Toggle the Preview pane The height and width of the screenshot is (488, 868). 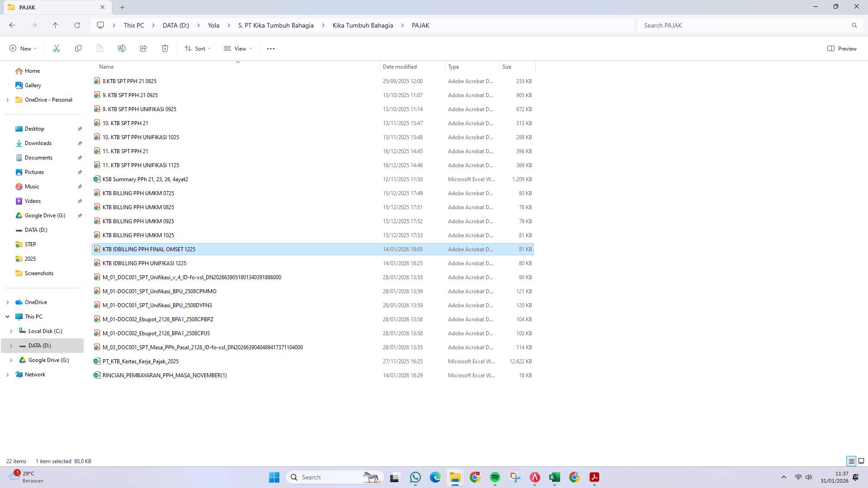(x=842, y=48)
